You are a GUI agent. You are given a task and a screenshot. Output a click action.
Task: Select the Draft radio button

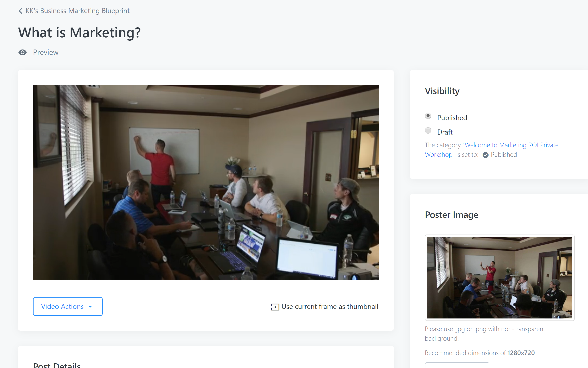tap(428, 130)
